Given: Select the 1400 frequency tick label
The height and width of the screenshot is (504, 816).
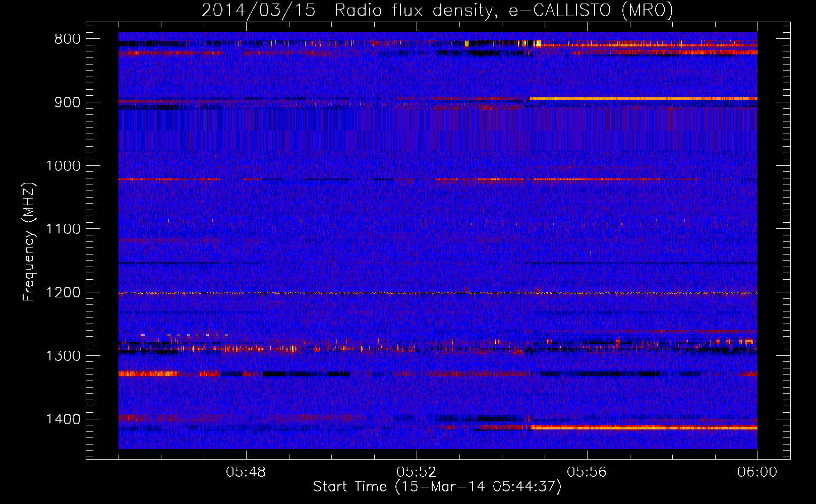Looking at the screenshot, I should [64, 419].
